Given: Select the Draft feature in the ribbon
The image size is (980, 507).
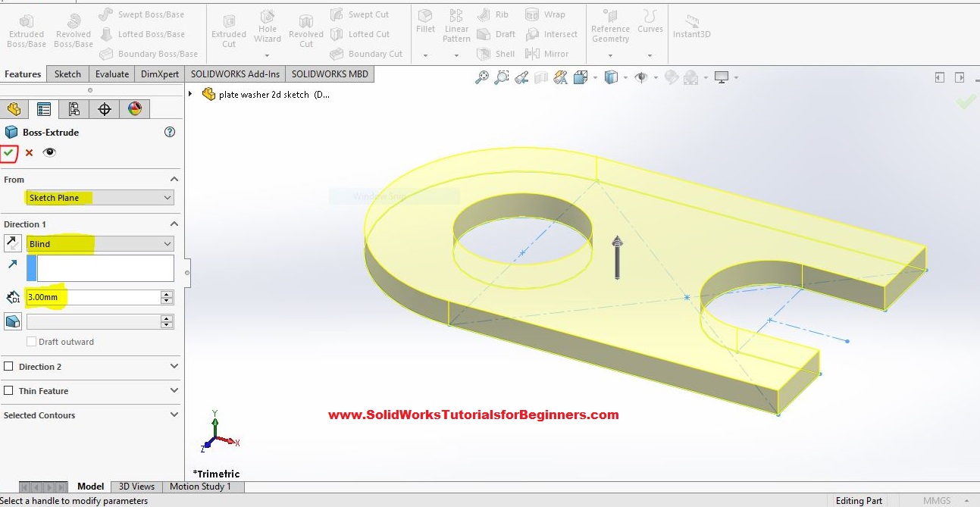Looking at the screenshot, I should point(496,34).
